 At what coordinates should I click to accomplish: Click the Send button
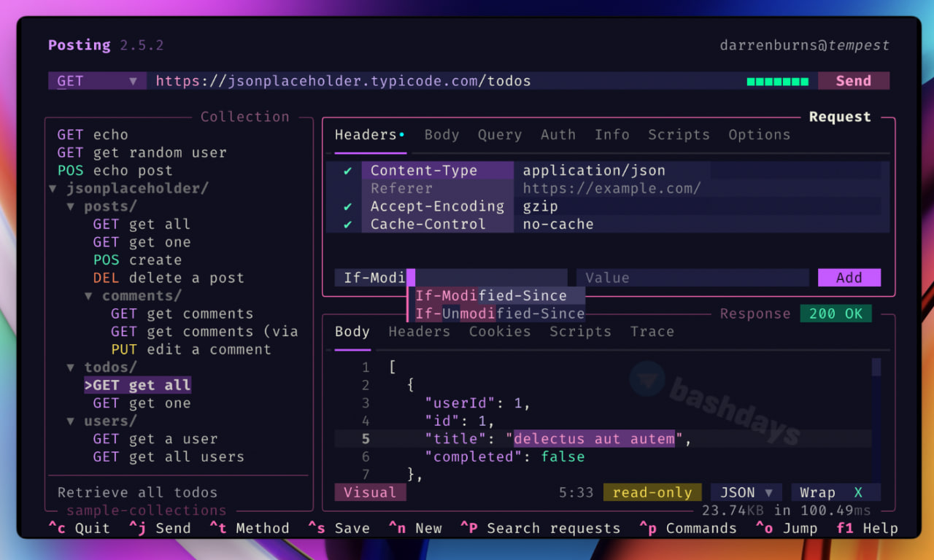tap(853, 81)
